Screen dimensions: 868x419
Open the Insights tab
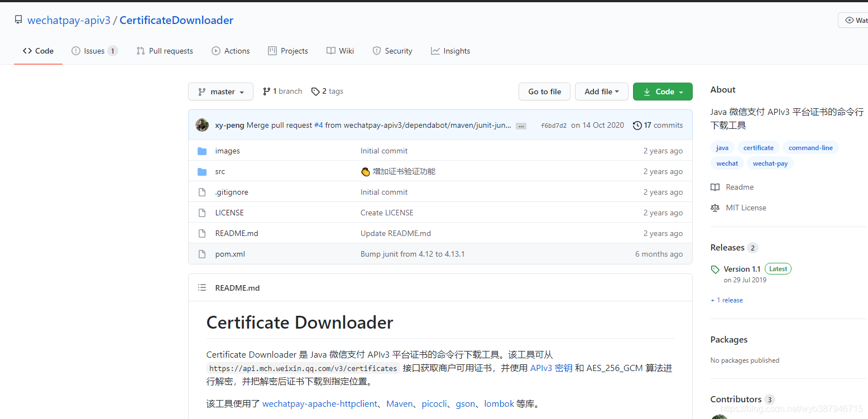(x=450, y=51)
